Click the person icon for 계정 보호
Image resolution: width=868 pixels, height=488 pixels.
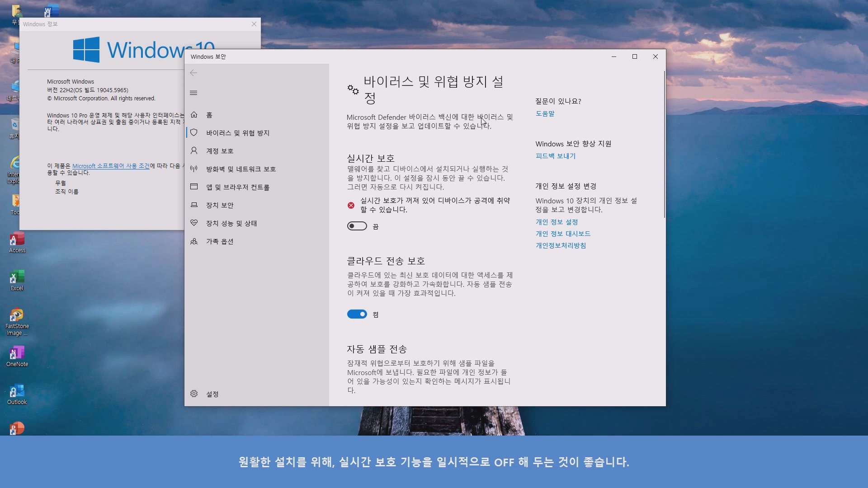click(x=194, y=150)
